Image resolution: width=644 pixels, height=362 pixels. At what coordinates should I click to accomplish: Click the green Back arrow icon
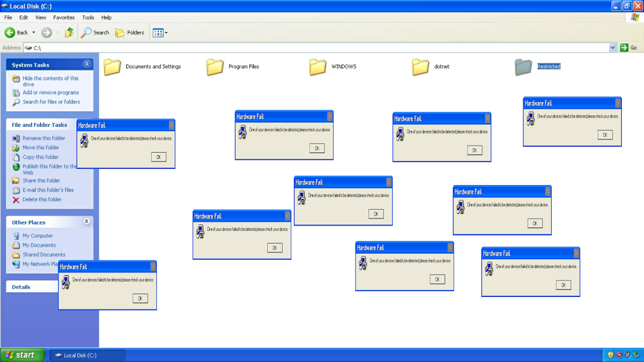click(x=10, y=33)
